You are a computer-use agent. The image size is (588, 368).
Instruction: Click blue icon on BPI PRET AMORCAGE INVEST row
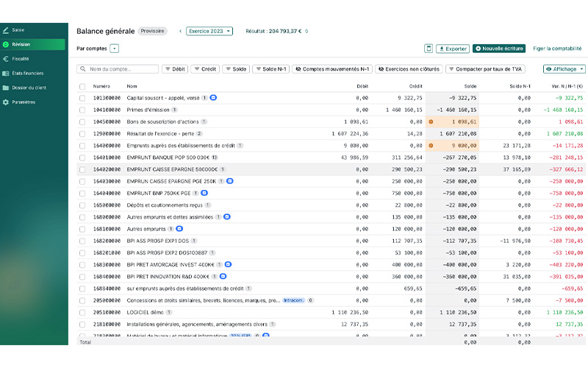coord(228,264)
